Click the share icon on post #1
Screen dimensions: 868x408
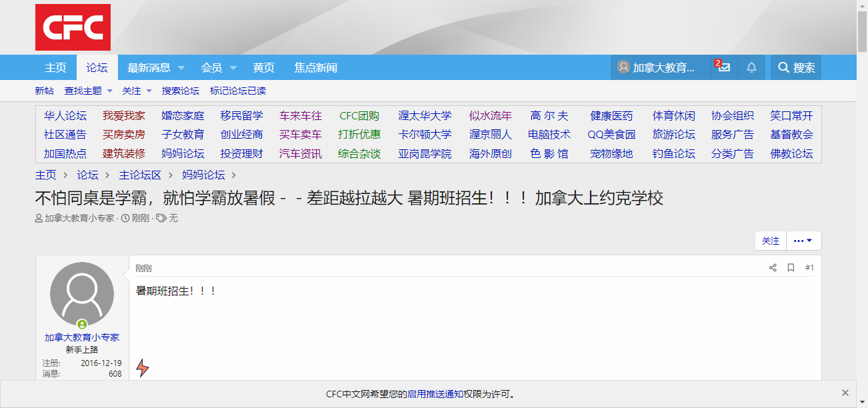(x=773, y=268)
